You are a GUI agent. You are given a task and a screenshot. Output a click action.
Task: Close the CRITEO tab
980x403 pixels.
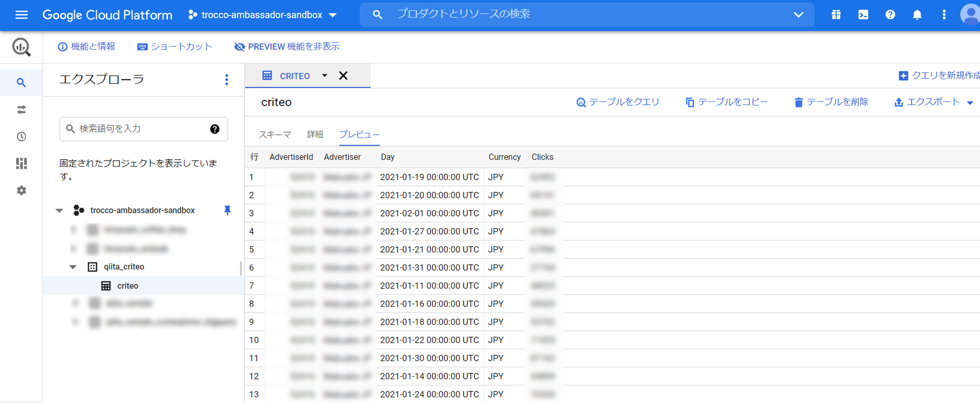343,75
